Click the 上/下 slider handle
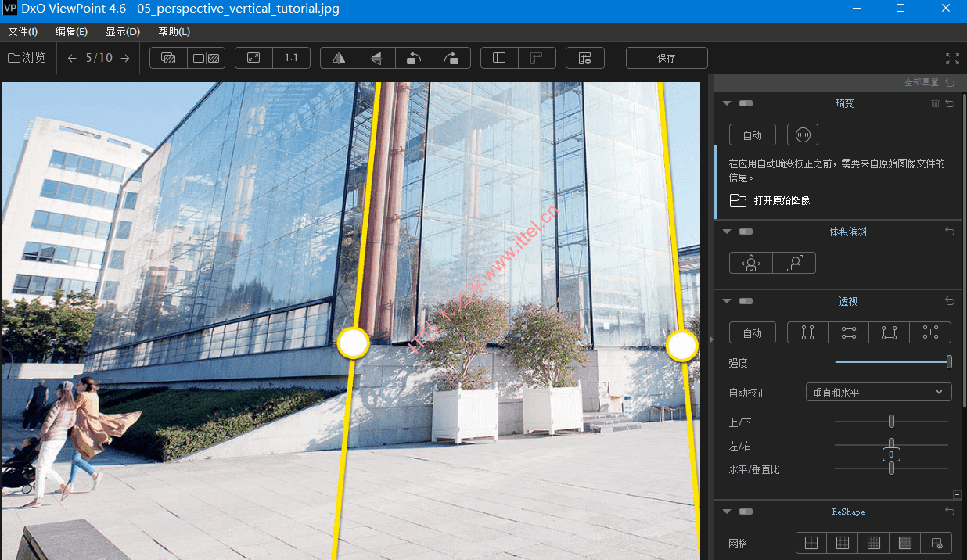 click(891, 422)
